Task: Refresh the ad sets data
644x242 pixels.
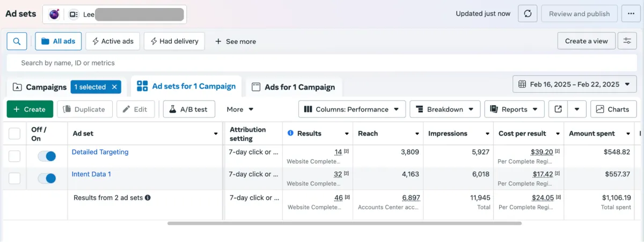Action: tap(528, 14)
